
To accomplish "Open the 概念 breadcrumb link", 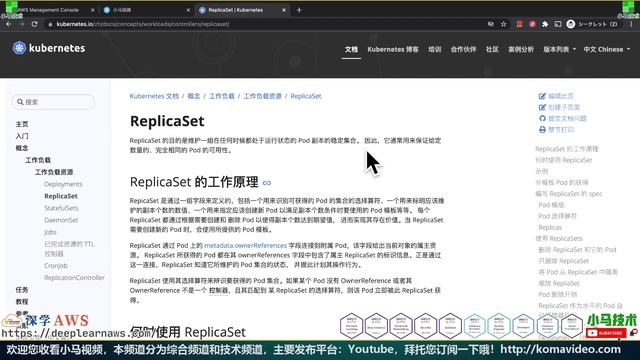I will click(x=193, y=96).
